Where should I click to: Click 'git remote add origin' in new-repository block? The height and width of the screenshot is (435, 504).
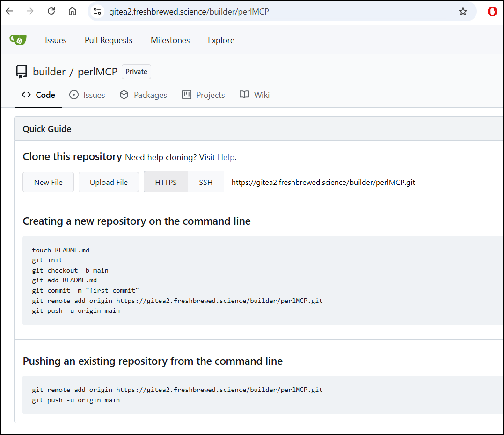point(177,301)
